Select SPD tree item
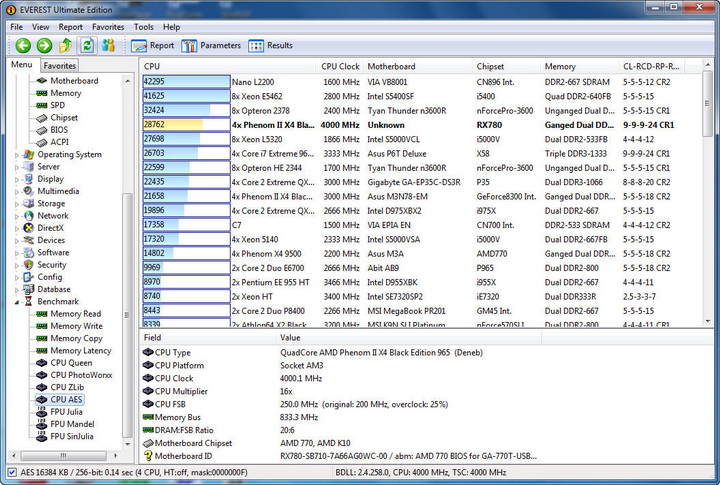The image size is (720, 485). pyautogui.click(x=57, y=105)
